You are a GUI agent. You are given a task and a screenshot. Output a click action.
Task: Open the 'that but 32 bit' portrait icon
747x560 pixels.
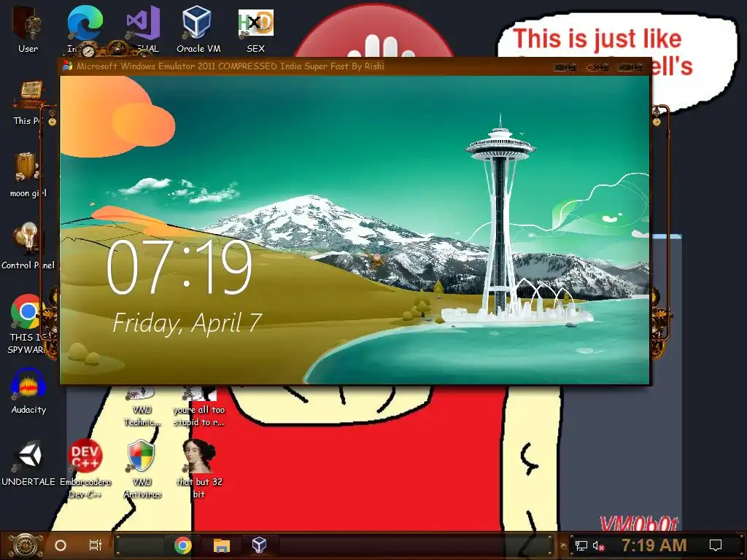[198, 469]
